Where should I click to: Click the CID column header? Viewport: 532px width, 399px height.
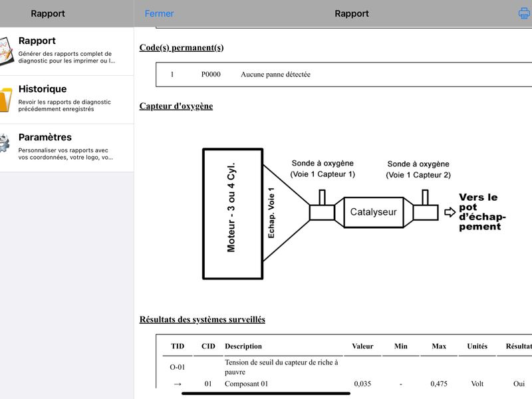(208, 346)
